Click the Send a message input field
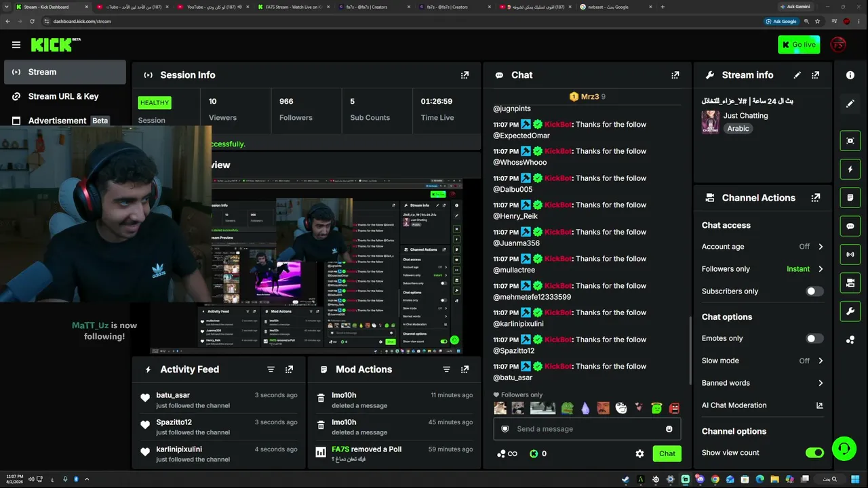The height and width of the screenshot is (488, 868). tap(587, 429)
